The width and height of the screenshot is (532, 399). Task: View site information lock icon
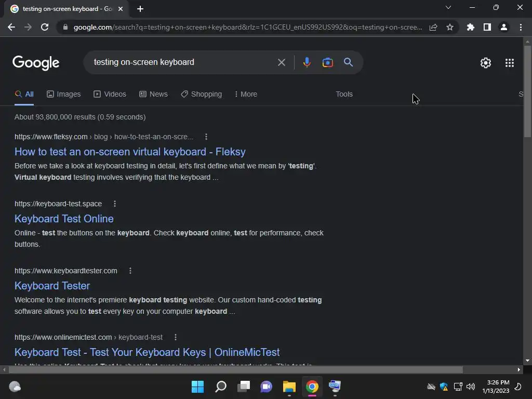coord(65,27)
